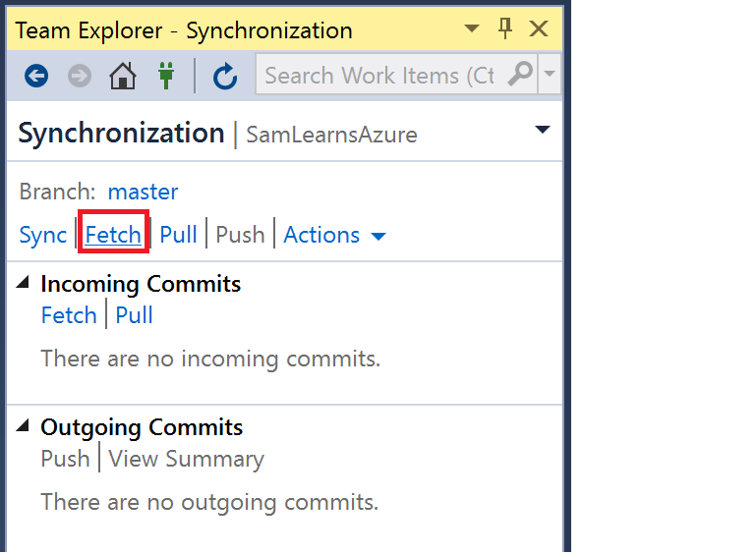This screenshot has width=756, height=554.
Task: Open the search options dropdown arrow
Action: coord(550,75)
